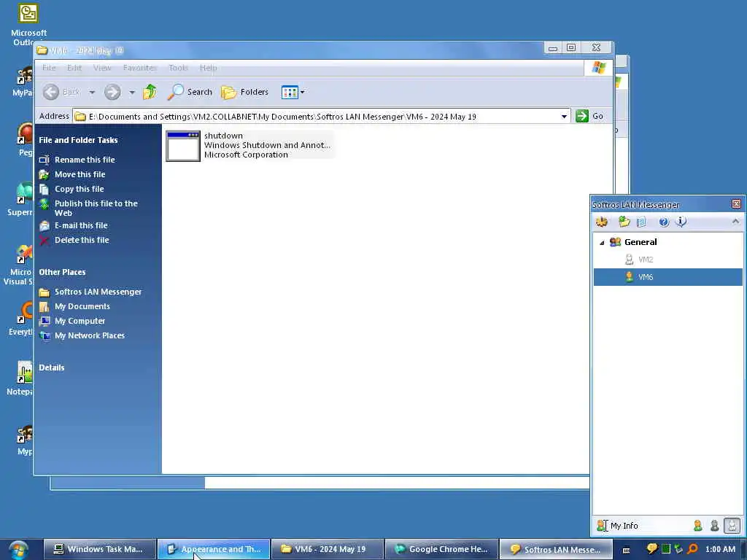Image resolution: width=747 pixels, height=560 pixels.
Task: Open the File menu
Action: (49, 68)
